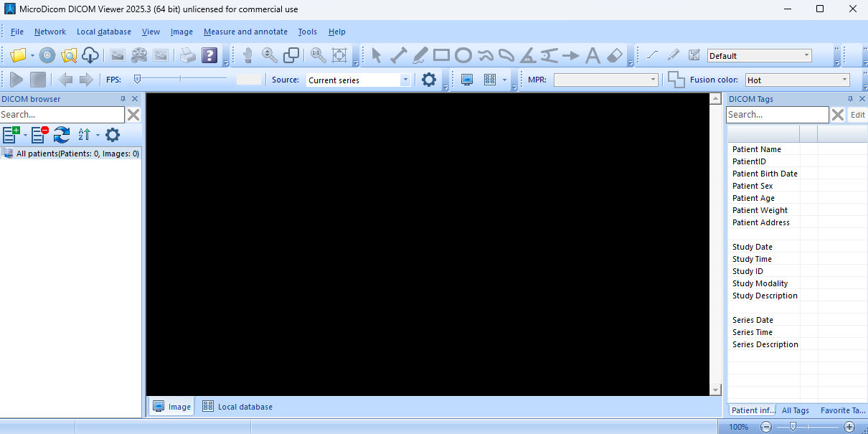Click the cloud download icon
This screenshot has height=434, width=868.
click(90, 55)
